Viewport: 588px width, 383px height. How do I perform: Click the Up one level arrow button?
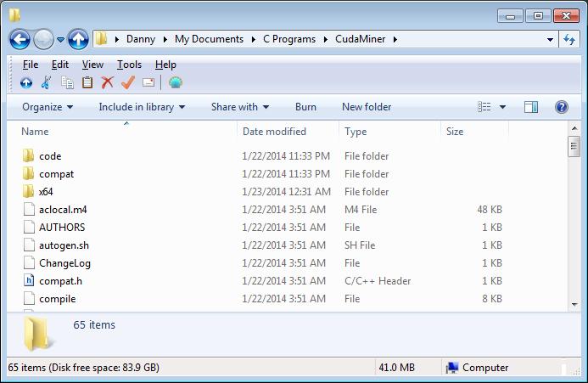pos(78,39)
